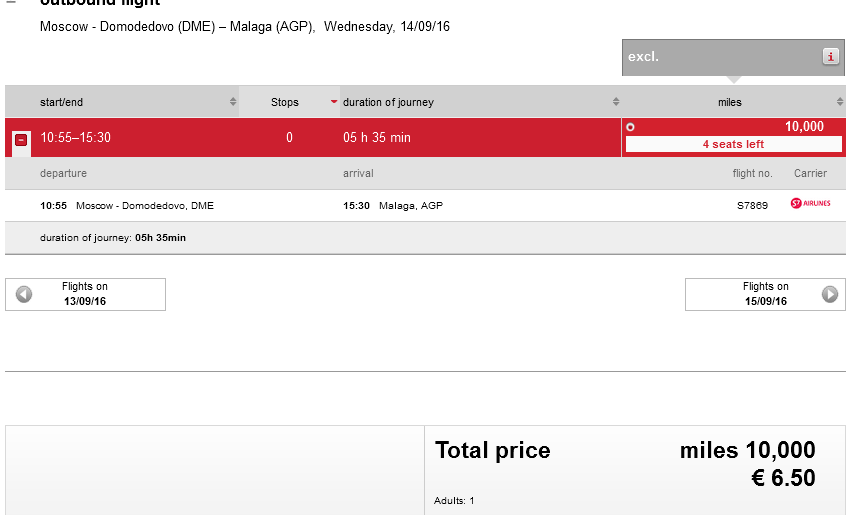This screenshot has width=850, height=515.
Task: Click the left arrow for previous day
Action: click(24, 294)
